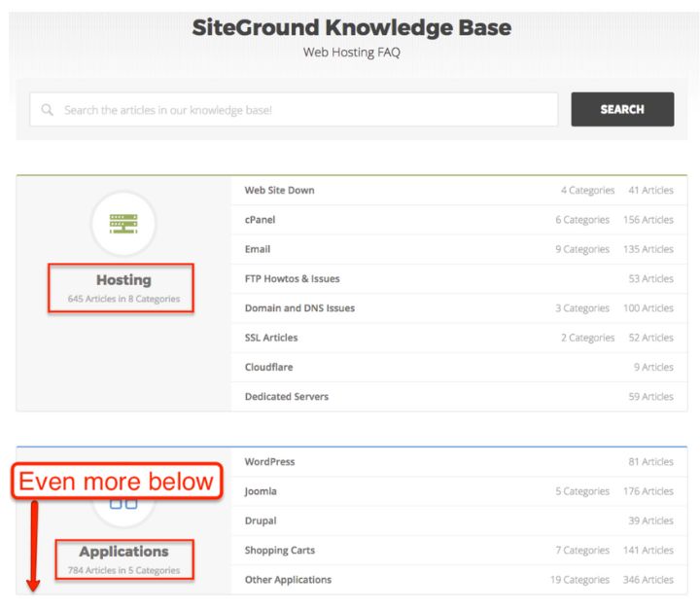
Task: Open the Email articles category
Action: [258, 249]
